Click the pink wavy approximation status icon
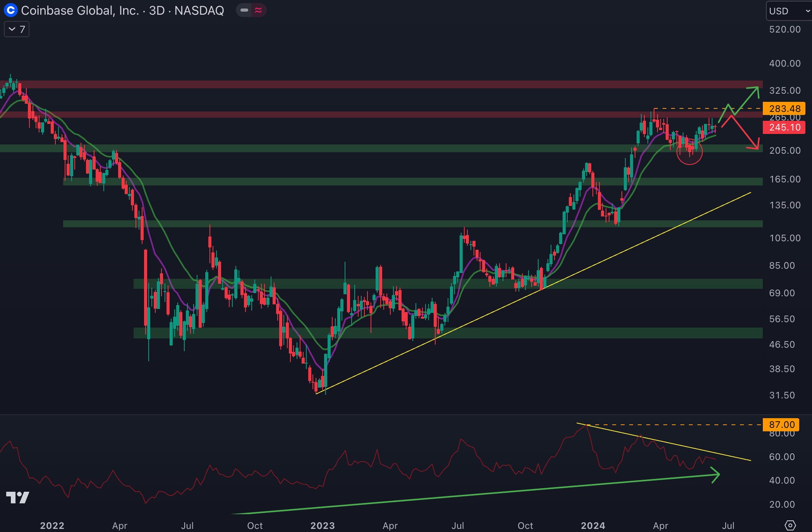Screen dimensions: 812x532 [x=259, y=10]
